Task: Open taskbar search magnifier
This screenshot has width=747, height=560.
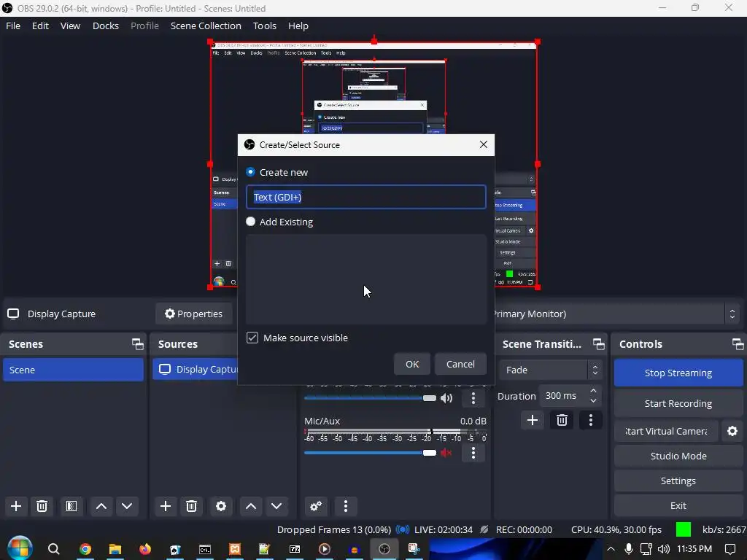Action: (x=54, y=549)
